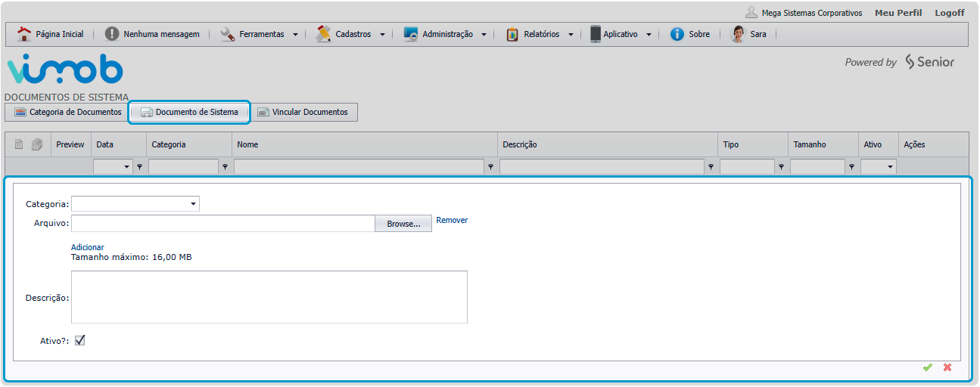Click the Tamanho filter input
This screenshot has height=387, width=980.
pos(817,167)
